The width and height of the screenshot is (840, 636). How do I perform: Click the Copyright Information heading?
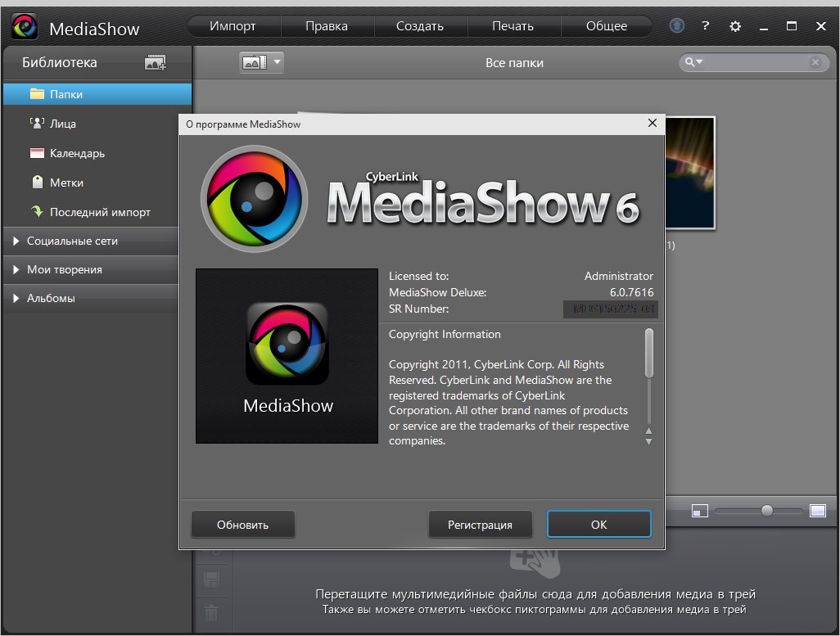pos(445,334)
